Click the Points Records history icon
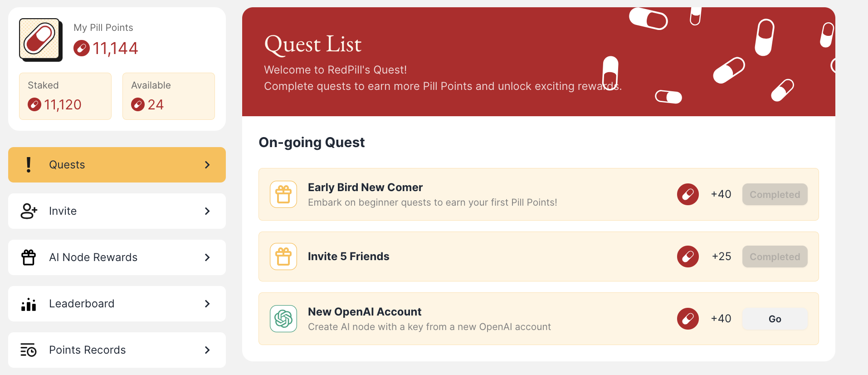 29,350
